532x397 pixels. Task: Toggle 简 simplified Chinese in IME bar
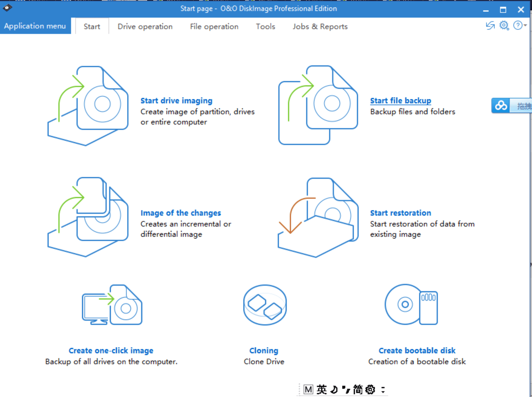pos(358,389)
